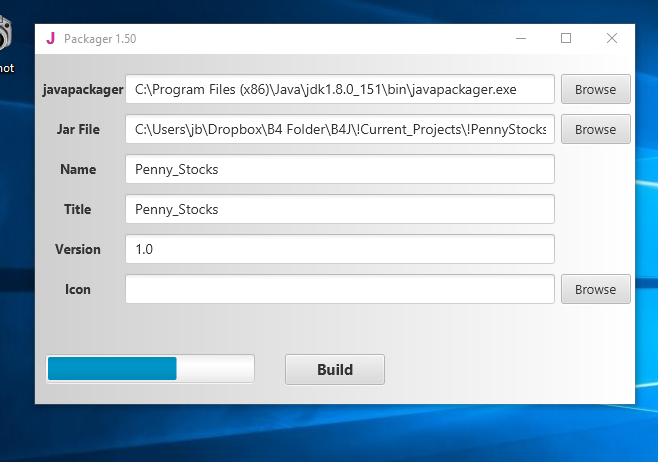Browse for the javapackager executable
The image size is (658, 462).
point(595,89)
